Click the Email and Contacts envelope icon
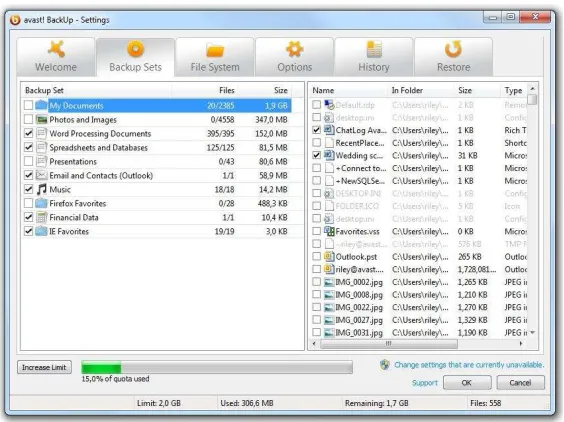 pos(42,175)
